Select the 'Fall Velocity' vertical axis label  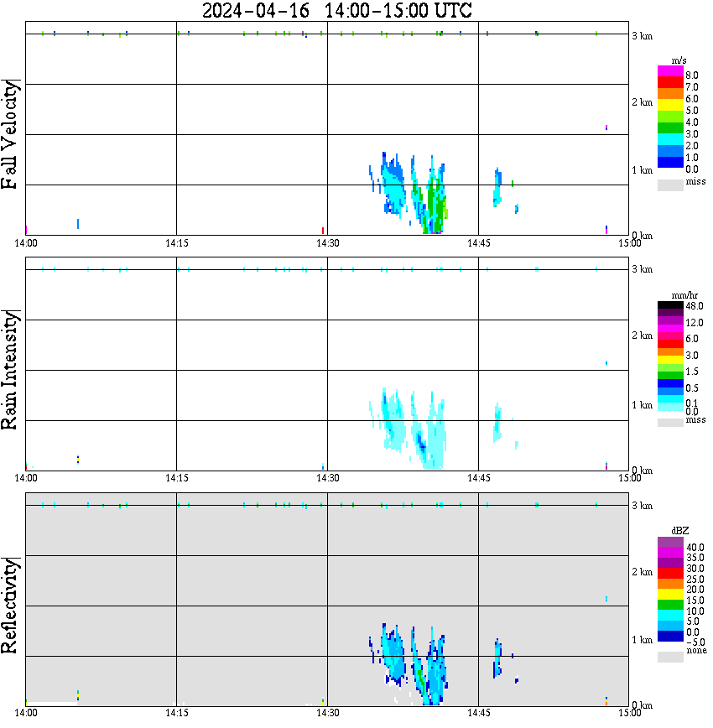10,134
